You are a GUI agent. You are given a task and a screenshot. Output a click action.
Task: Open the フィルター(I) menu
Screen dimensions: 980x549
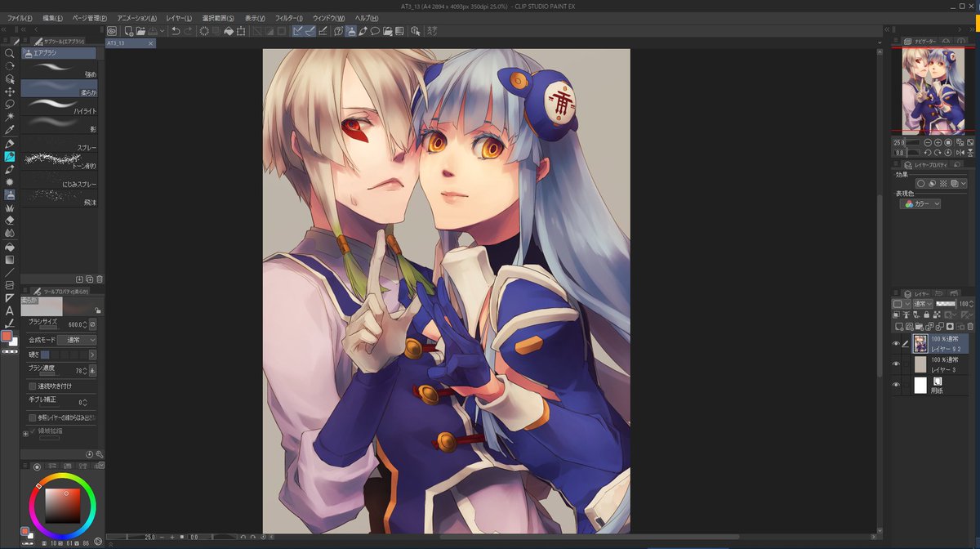click(288, 18)
